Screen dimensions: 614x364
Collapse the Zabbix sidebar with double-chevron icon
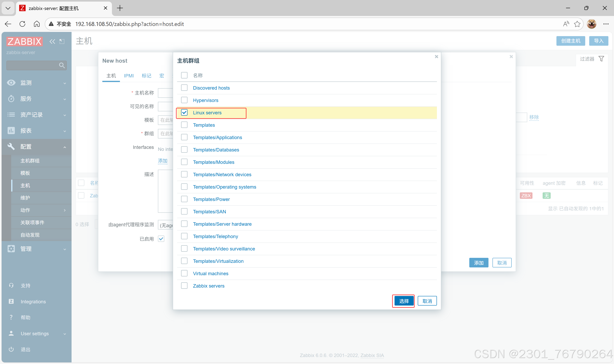(52, 42)
